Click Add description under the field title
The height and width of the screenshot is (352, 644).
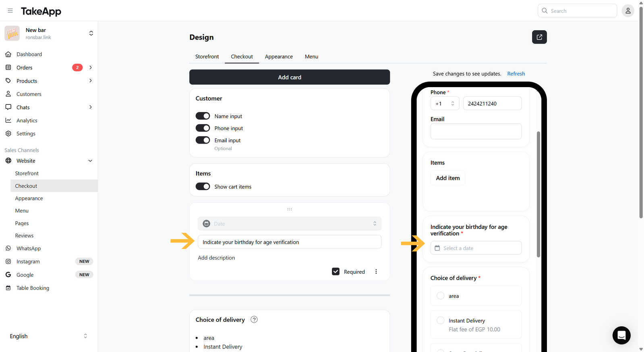216,258
